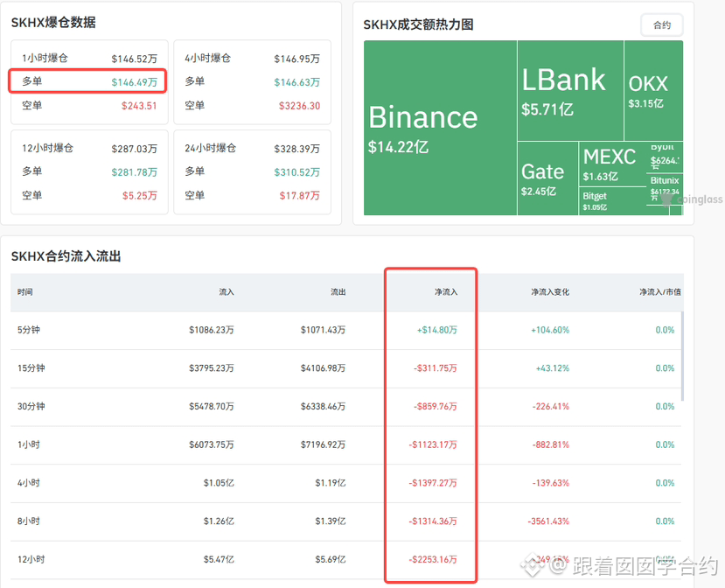The height and width of the screenshot is (588, 725).
Task: Click the 5分钟 row label
Action: coord(29,330)
